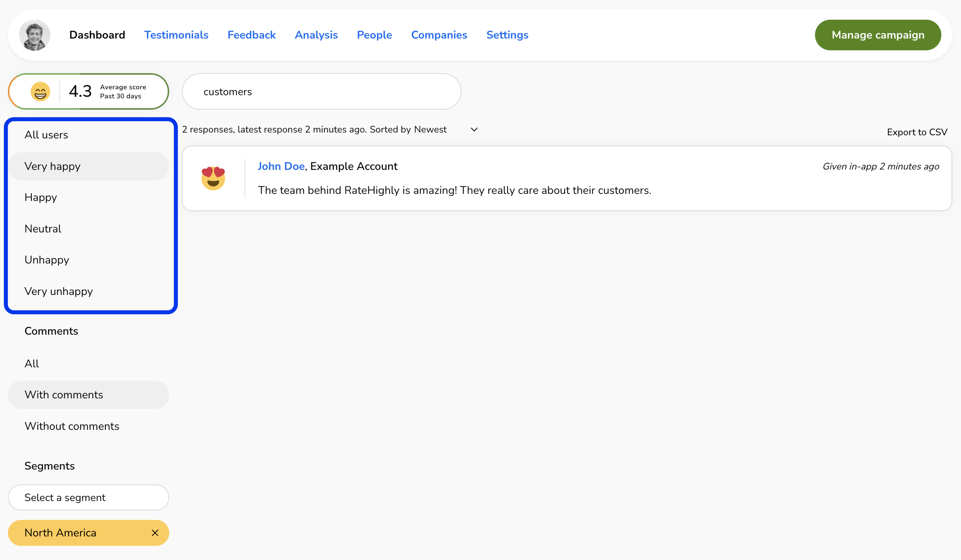Click the customers search field
961x560 pixels.
click(x=321, y=92)
